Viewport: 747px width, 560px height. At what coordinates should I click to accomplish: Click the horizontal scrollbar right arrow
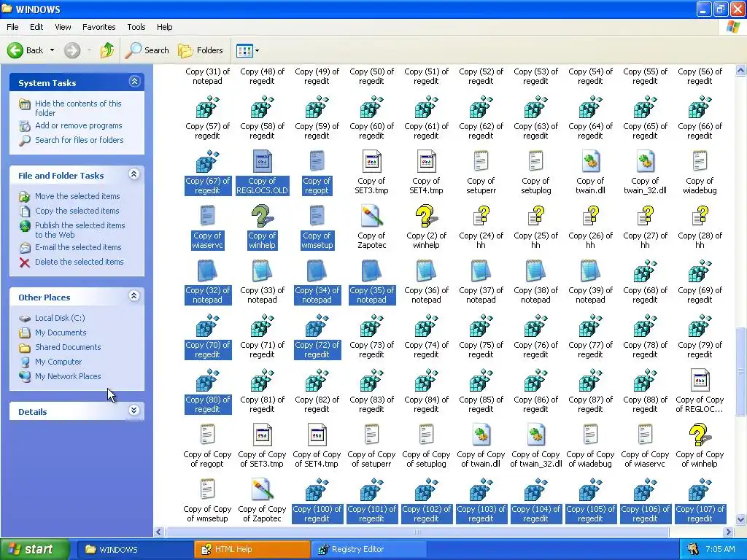coord(729,532)
